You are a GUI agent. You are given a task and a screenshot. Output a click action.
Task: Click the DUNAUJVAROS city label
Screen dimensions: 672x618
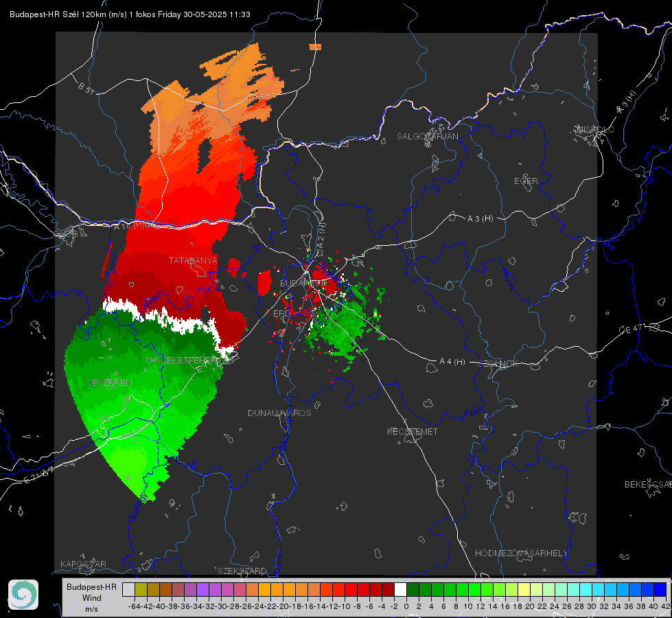point(279,413)
